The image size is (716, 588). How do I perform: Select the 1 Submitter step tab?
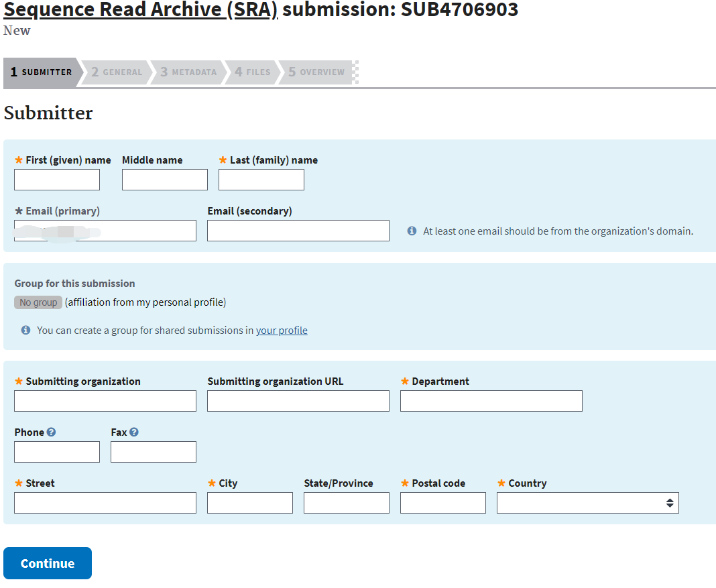coord(41,72)
